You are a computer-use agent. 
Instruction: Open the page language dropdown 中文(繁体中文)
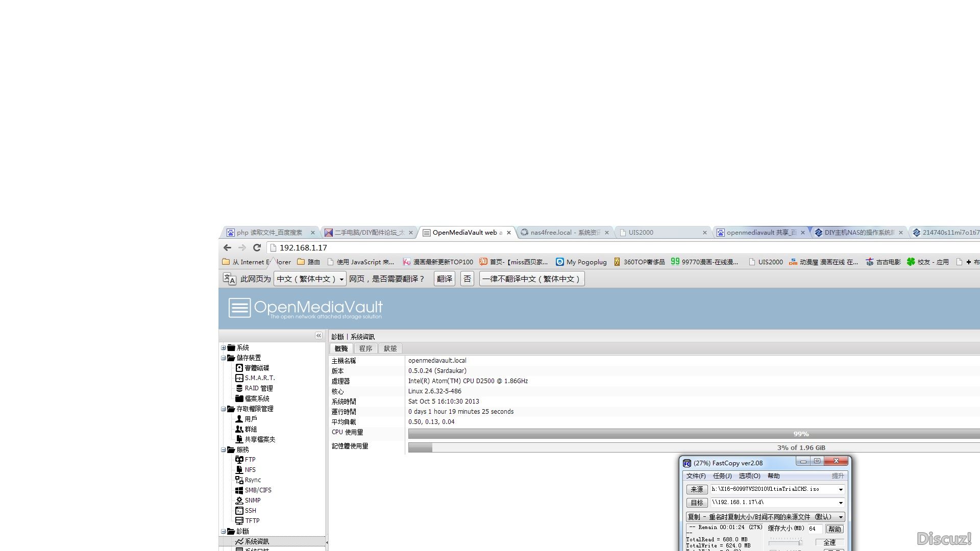[x=310, y=279]
